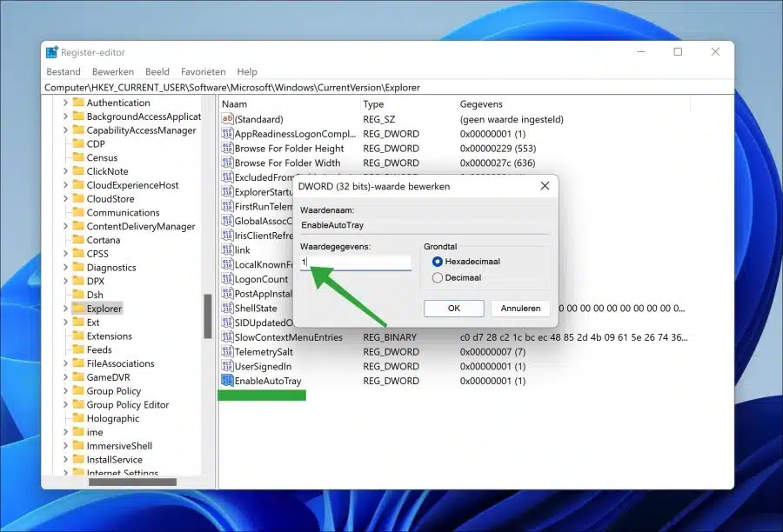Click the ExplorerStartu... value icon

pyautogui.click(x=227, y=191)
